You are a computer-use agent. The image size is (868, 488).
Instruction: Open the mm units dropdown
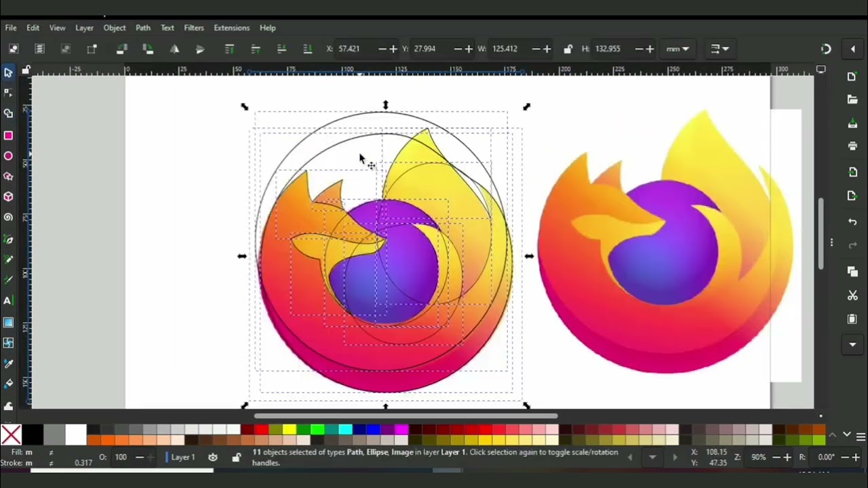click(677, 49)
